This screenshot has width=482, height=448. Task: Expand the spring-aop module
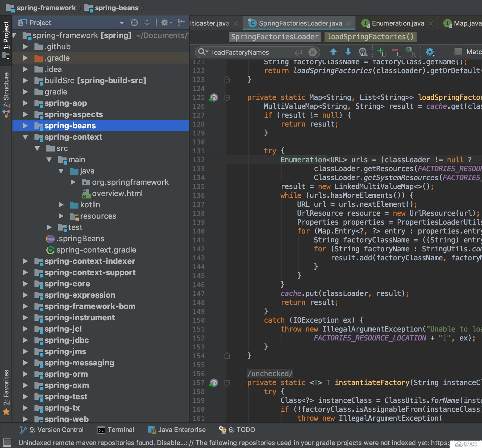pyautogui.click(x=26, y=103)
